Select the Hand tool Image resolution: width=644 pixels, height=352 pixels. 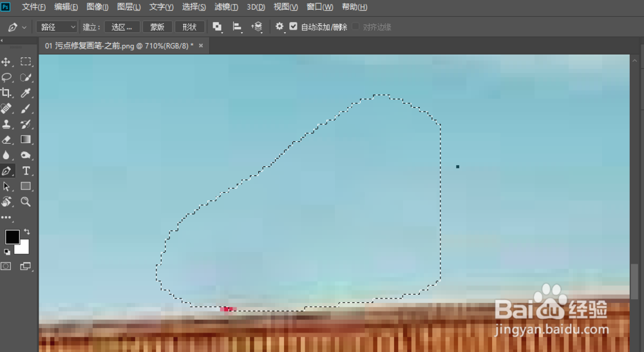click(6, 202)
